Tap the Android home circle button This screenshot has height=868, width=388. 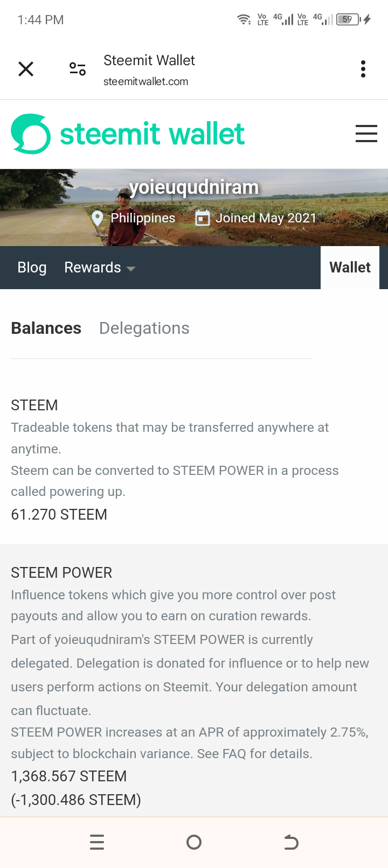[194, 842]
